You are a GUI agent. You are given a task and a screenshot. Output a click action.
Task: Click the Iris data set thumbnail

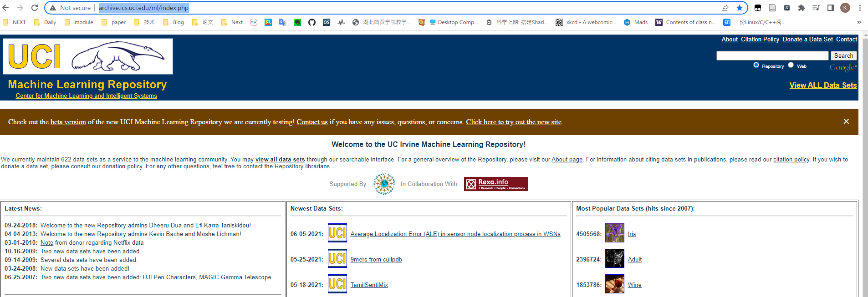614,233
